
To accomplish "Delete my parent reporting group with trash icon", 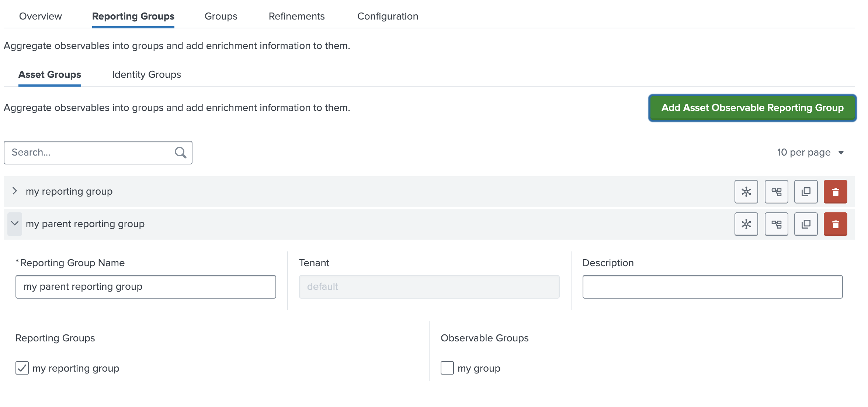I will (836, 224).
